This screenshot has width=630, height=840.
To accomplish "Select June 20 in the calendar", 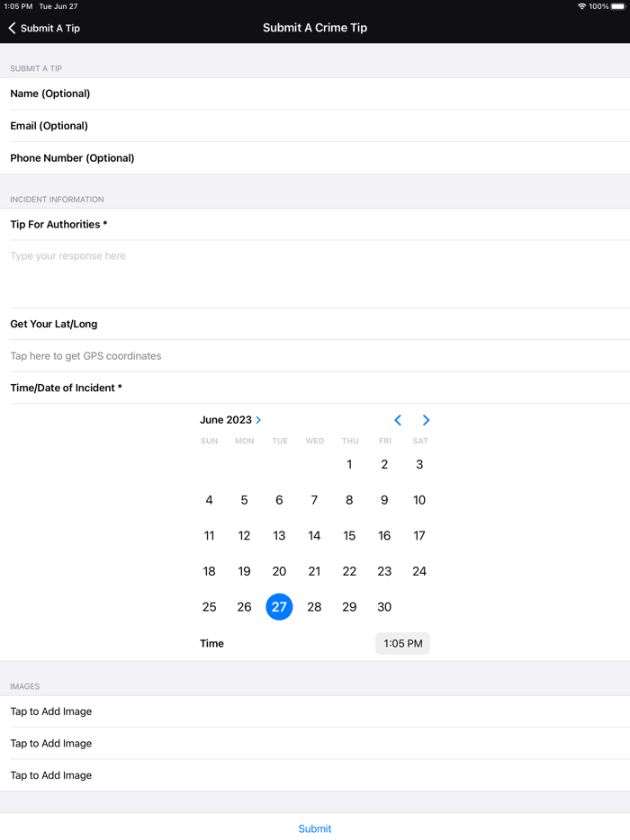I will [x=279, y=571].
